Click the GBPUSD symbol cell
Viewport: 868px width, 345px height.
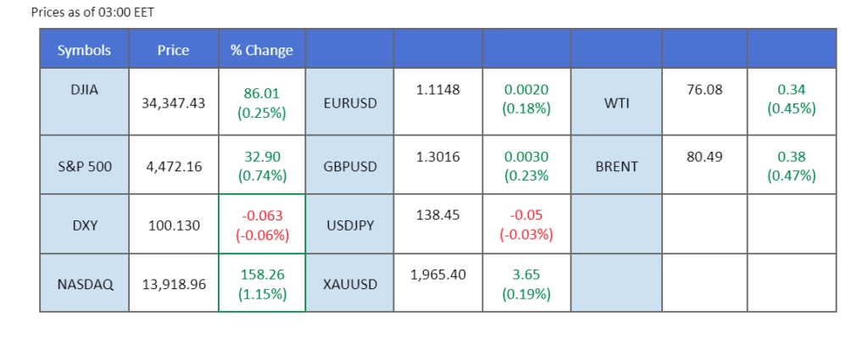click(x=350, y=166)
